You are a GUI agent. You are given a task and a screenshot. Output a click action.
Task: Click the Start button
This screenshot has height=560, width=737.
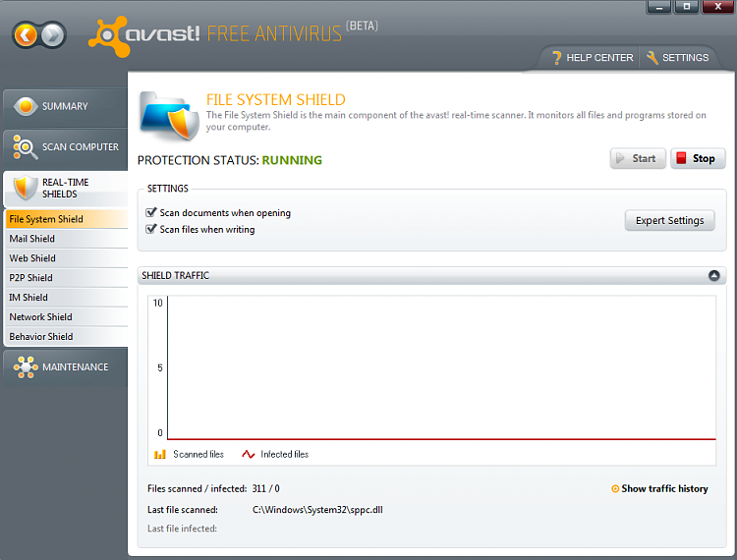tap(638, 158)
